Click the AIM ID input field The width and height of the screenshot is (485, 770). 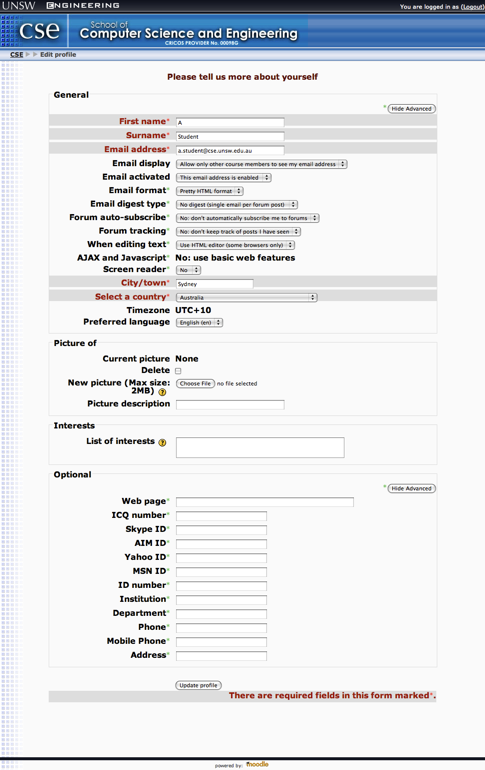coord(221,544)
